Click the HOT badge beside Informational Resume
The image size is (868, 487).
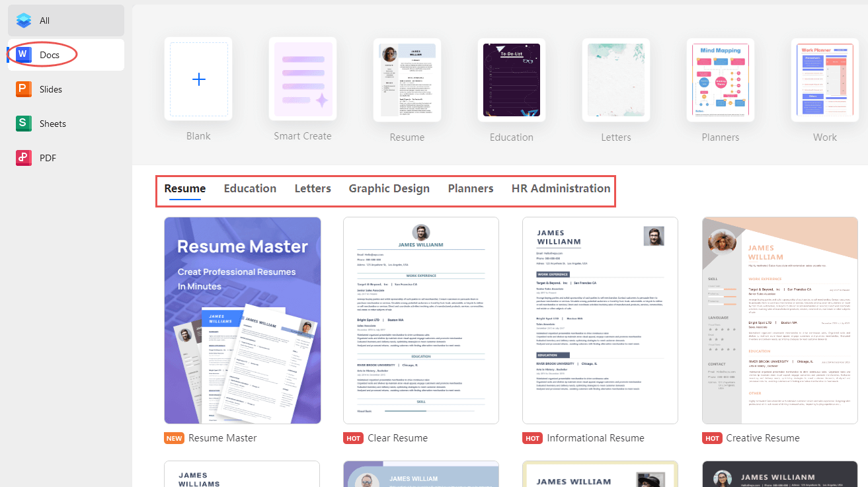point(533,438)
